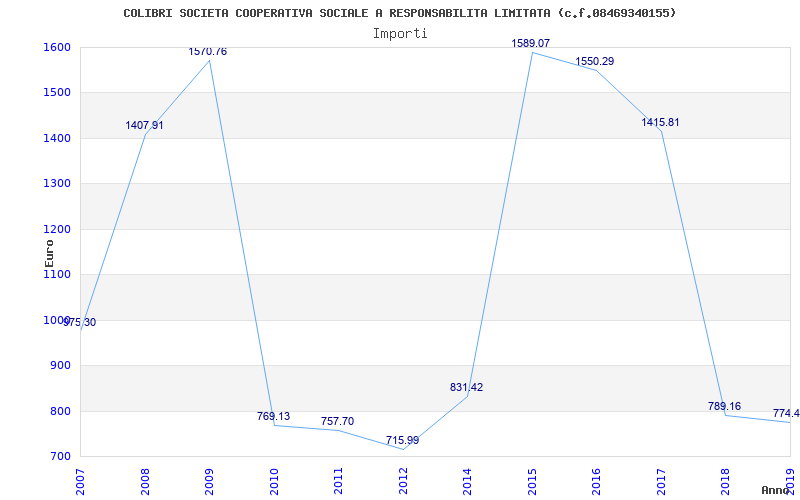
Task: Click y-axis value 1200
Action: click(x=57, y=229)
